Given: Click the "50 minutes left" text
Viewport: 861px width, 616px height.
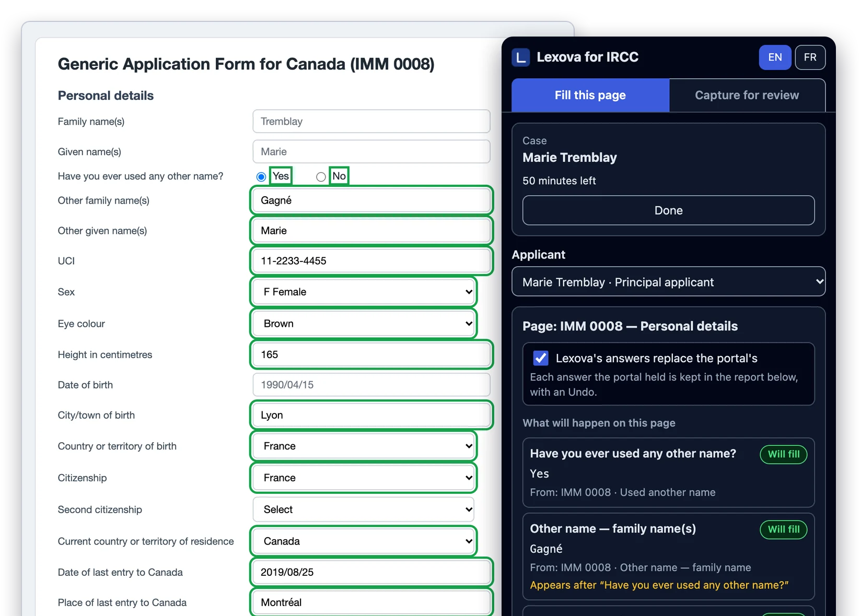Looking at the screenshot, I should pyautogui.click(x=559, y=181).
